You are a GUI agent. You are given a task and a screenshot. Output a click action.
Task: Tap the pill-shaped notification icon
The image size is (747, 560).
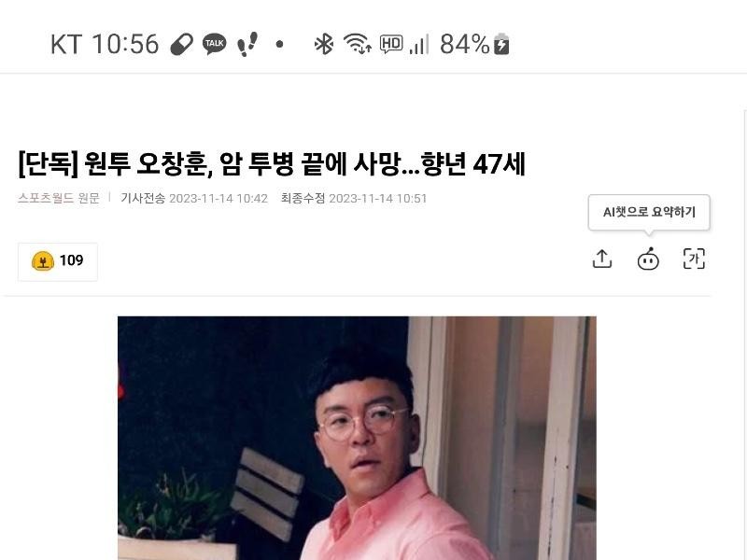click(181, 44)
